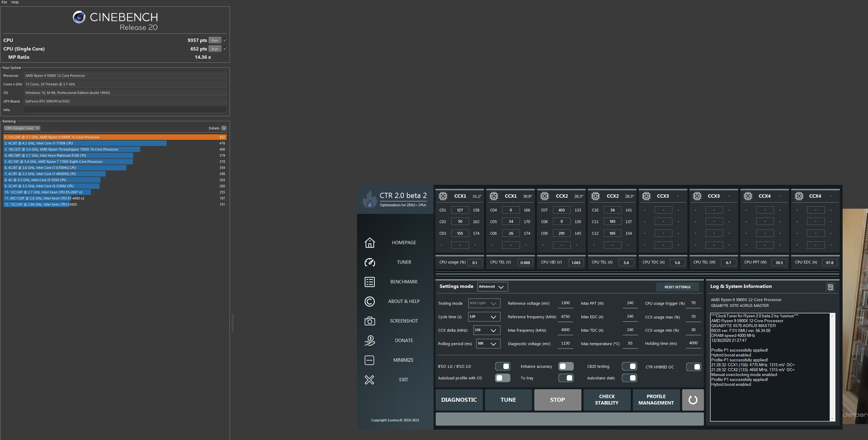Click the Cinebench Info text field
The width and height of the screenshot is (868, 440).
click(x=125, y=110)
